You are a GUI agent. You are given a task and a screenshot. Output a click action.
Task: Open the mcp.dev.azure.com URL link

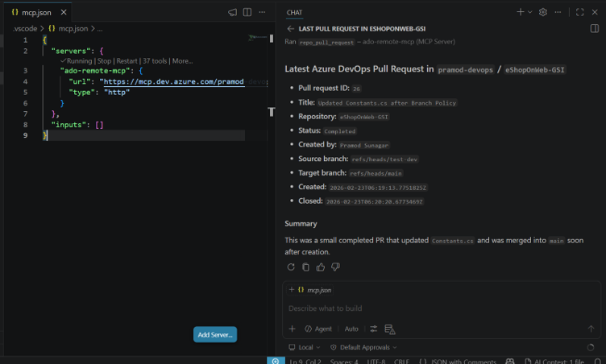[x=174, y=81]
